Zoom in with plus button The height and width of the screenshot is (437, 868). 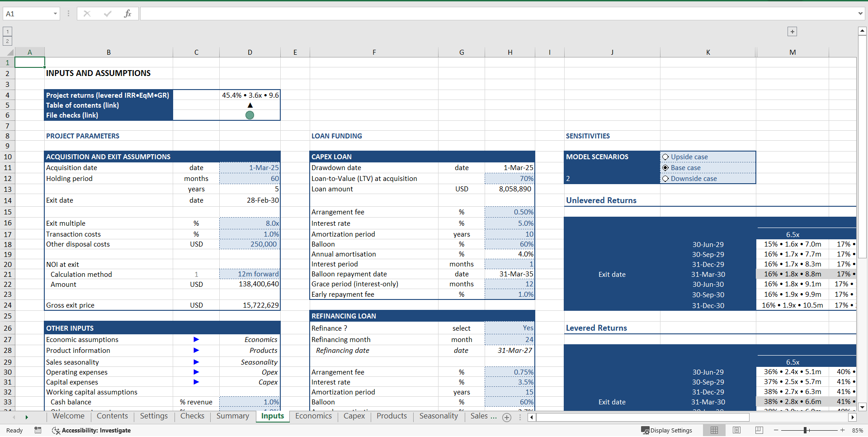(842, 430)
